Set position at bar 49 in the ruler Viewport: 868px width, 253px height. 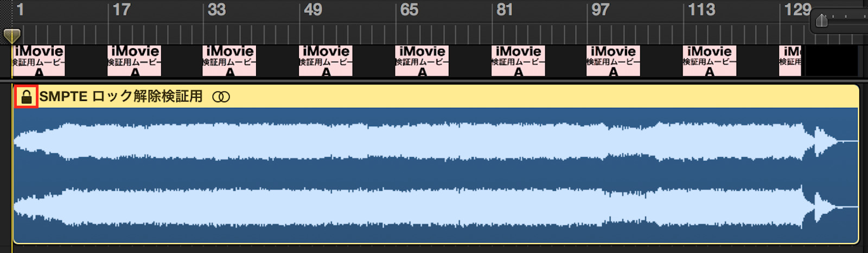pyautogui.click(x=312, y=10)
